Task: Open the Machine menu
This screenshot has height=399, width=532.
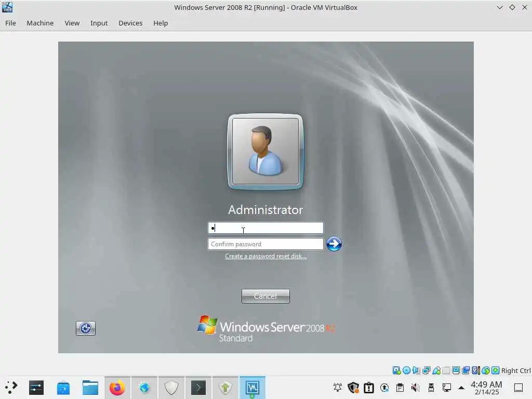Action: click(40, 23)
